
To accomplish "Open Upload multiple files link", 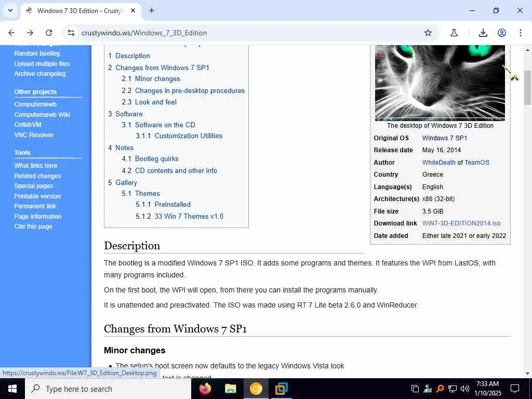I will click(42, 63).
